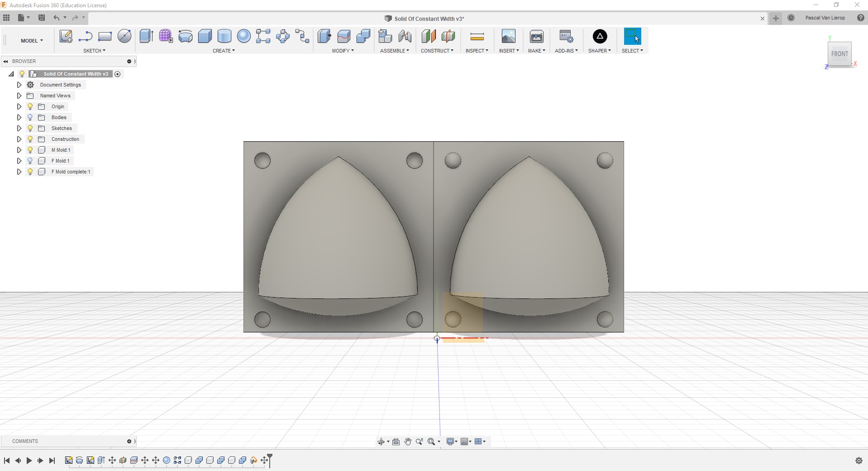Open the MODIFY menu
868x471 pixels.
pos(343,51)
